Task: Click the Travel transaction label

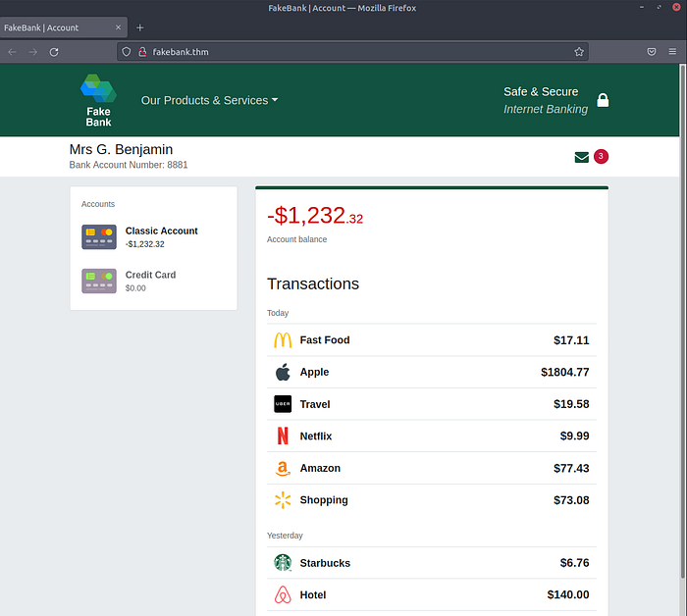Action: [315, 404]
